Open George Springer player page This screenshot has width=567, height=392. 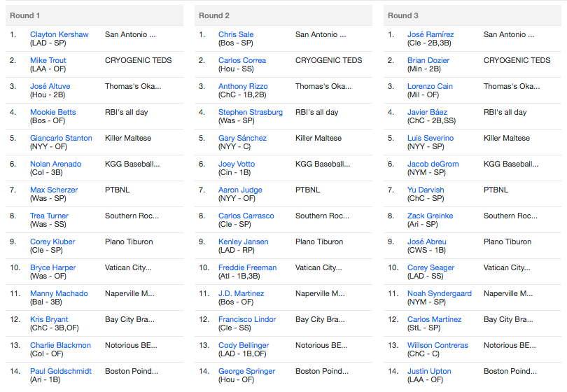coord(246,371)
